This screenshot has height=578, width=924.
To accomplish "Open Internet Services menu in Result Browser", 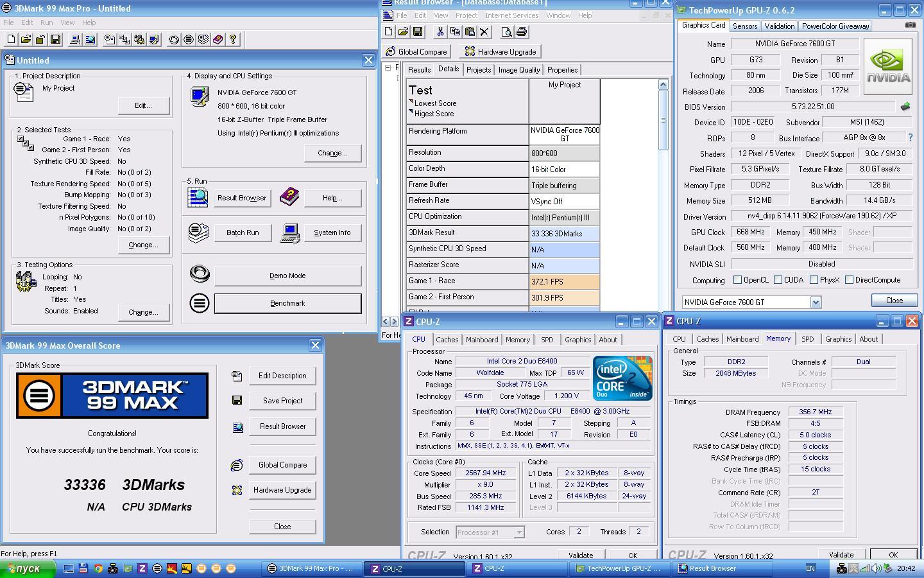I will coord(511,15).
